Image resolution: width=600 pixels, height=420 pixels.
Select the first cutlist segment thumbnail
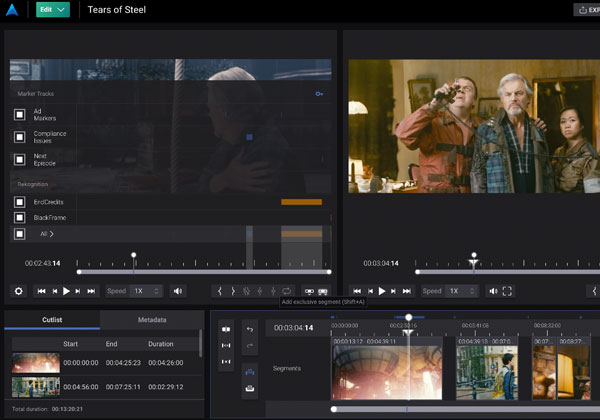pyautogui.click(x=35, y=362)
